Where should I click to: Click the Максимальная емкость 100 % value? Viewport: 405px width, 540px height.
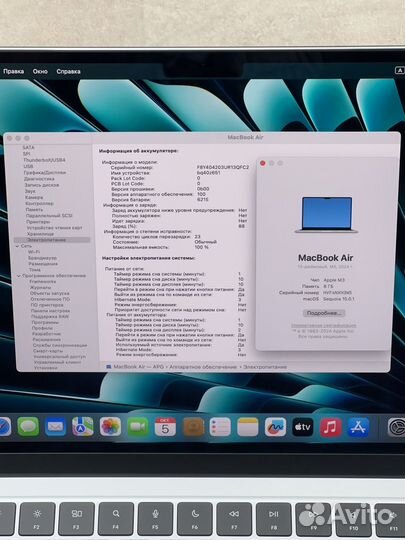coord(201,247)
